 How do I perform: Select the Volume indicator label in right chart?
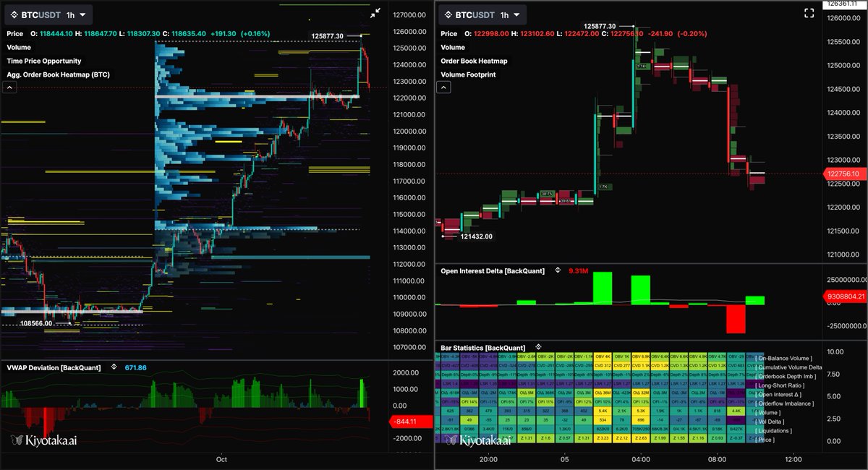pos(453,47)
